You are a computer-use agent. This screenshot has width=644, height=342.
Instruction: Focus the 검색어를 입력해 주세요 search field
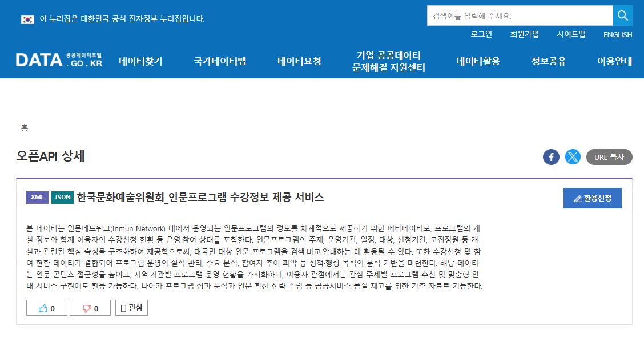tap(520, 15)
